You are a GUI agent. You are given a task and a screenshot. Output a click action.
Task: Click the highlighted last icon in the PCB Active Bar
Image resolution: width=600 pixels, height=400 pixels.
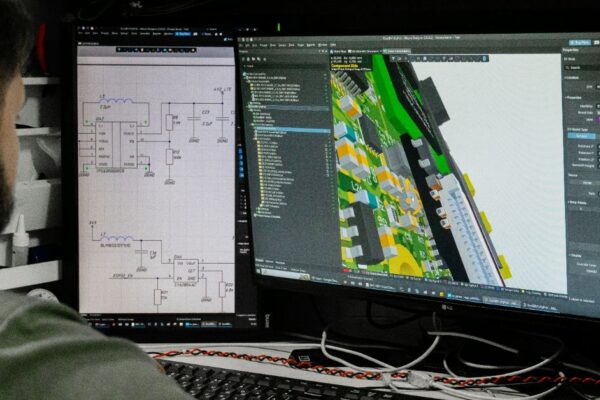click(484, 59)
